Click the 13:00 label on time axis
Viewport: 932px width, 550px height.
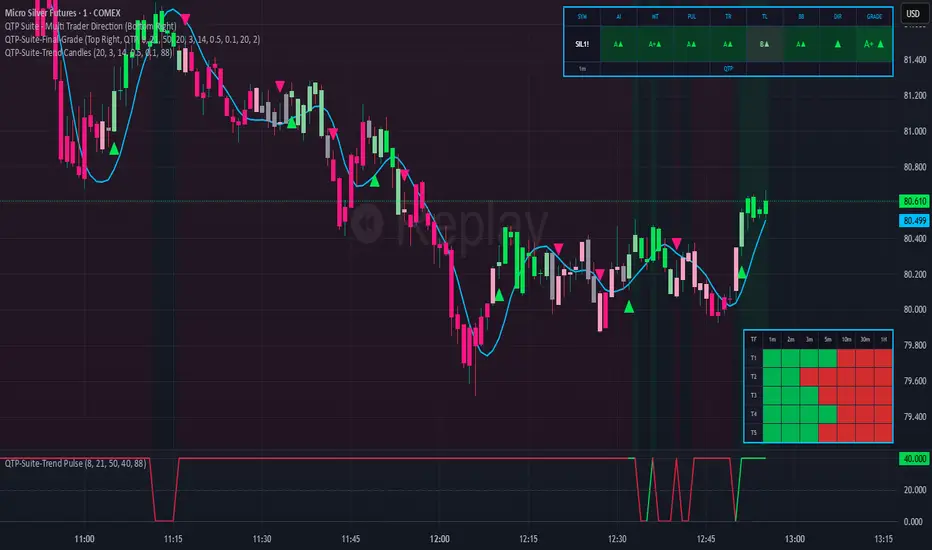point(795,539)
